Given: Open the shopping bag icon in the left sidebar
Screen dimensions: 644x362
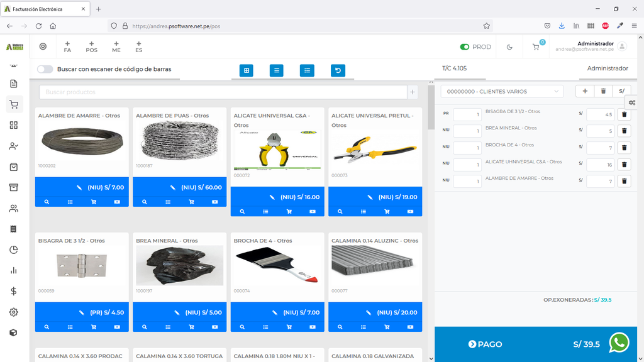Looking at the screenshot, I should tap(14, 167).
